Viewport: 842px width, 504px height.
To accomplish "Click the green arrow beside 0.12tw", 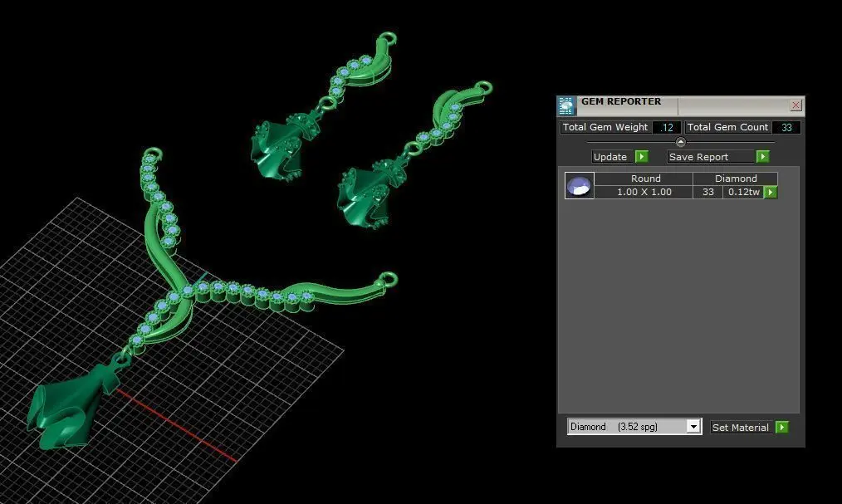I will pyautogui.click(x=771, y=192).
